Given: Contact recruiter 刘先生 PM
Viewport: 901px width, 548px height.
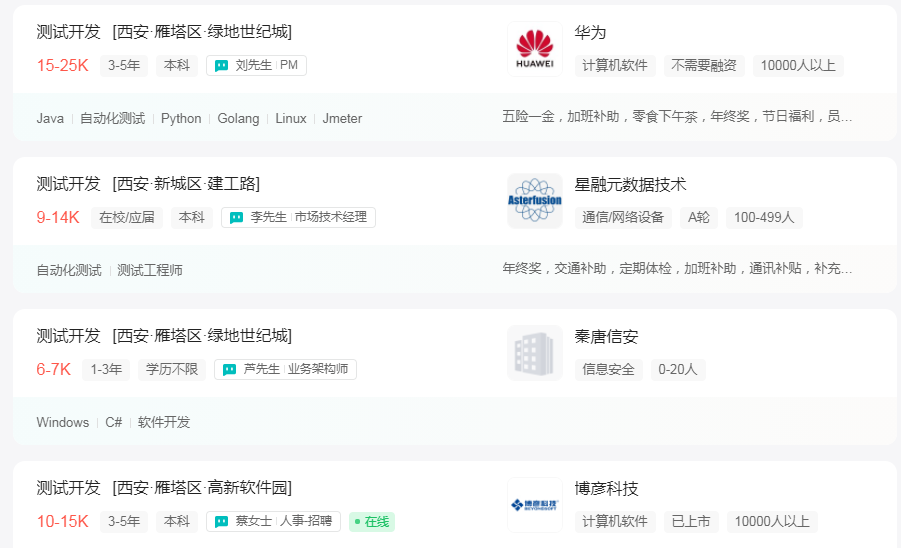Looking at the screenshot, I should [x=256, y=65].
